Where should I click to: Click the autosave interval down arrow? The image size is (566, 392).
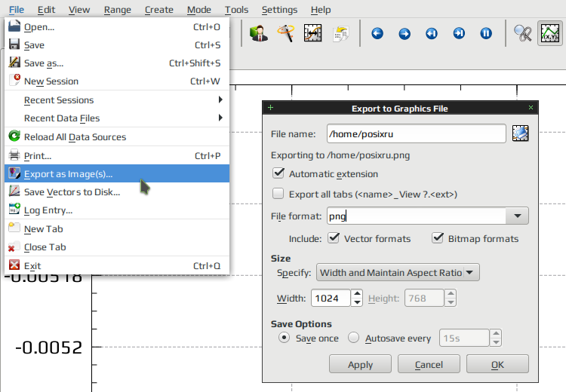tap(496, 342)
